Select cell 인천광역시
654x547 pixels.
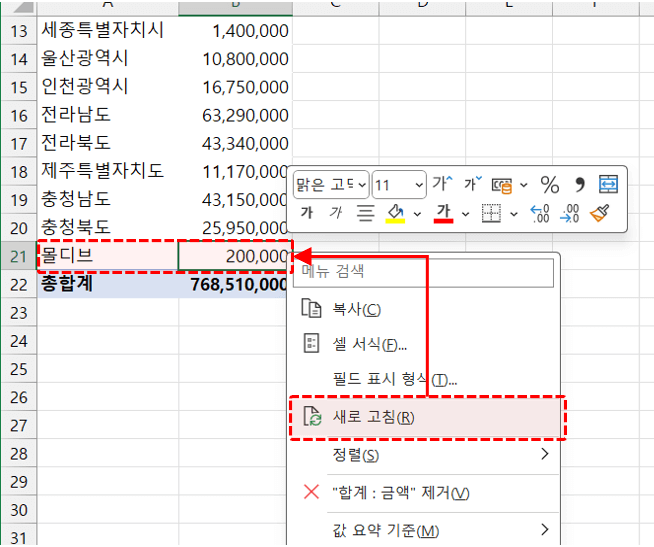tap(108, 87)
